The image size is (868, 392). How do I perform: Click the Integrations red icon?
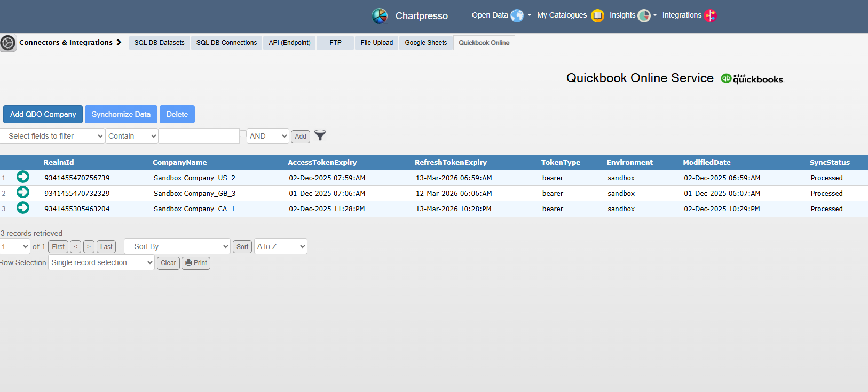tap(710, 15)
